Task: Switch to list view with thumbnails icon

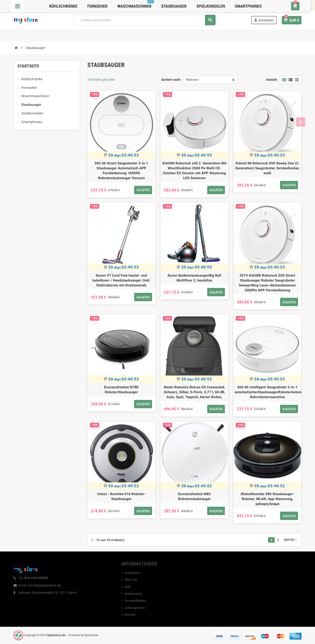Action: click(290, 80)
